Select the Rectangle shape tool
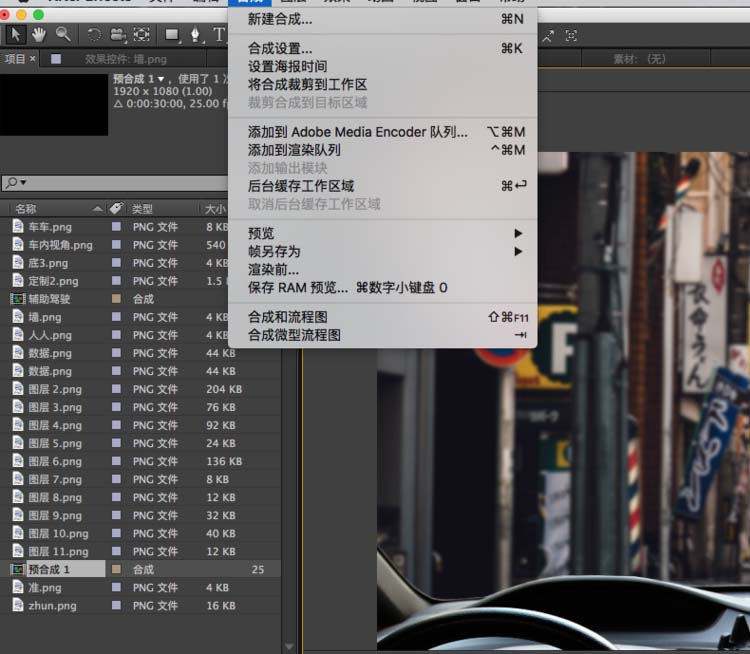750x654 pixels. (x=172, y=35)
